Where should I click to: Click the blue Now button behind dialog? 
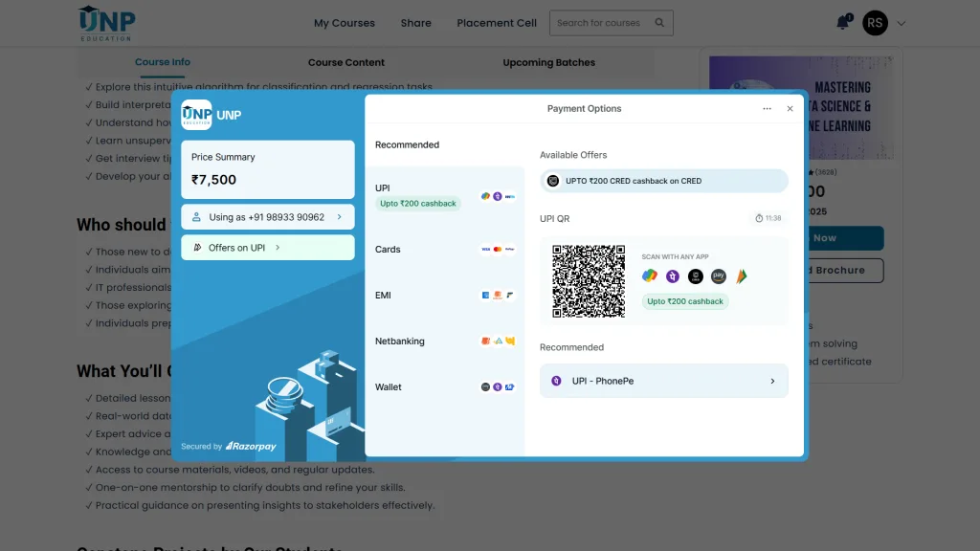[844, 238]
